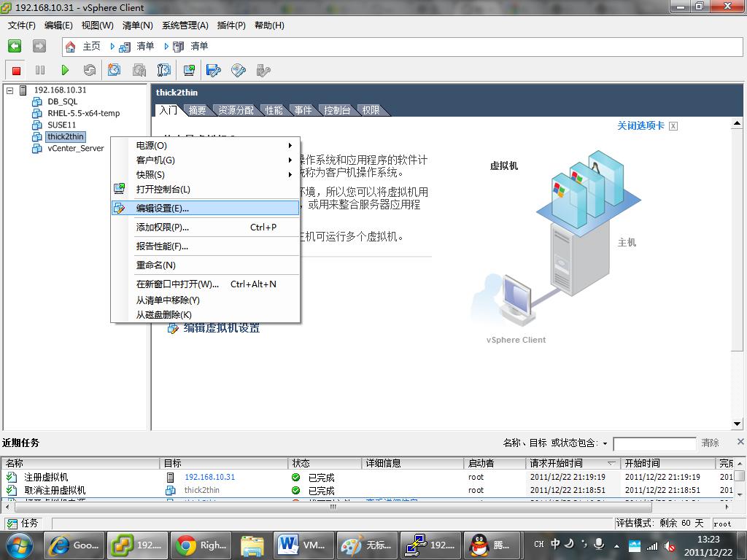Screen dimensions: 747x560
Task: Open the 文件(F) menu
Action: coord(21,26)
